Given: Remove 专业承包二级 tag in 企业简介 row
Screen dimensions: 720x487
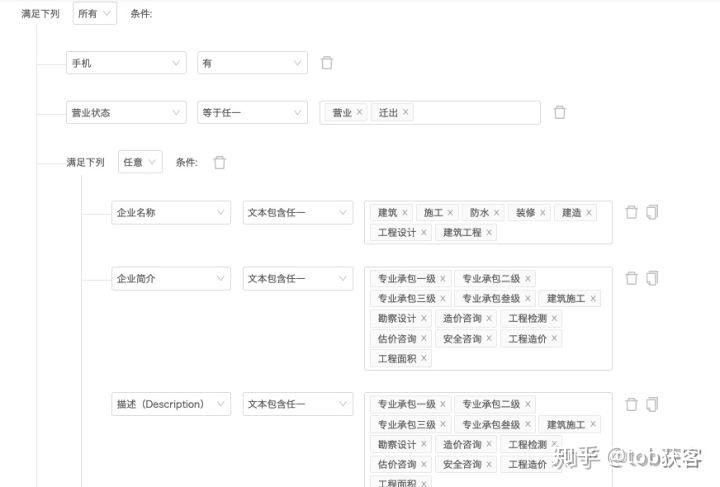Looking at the screenshot, I should click(528, 279).
